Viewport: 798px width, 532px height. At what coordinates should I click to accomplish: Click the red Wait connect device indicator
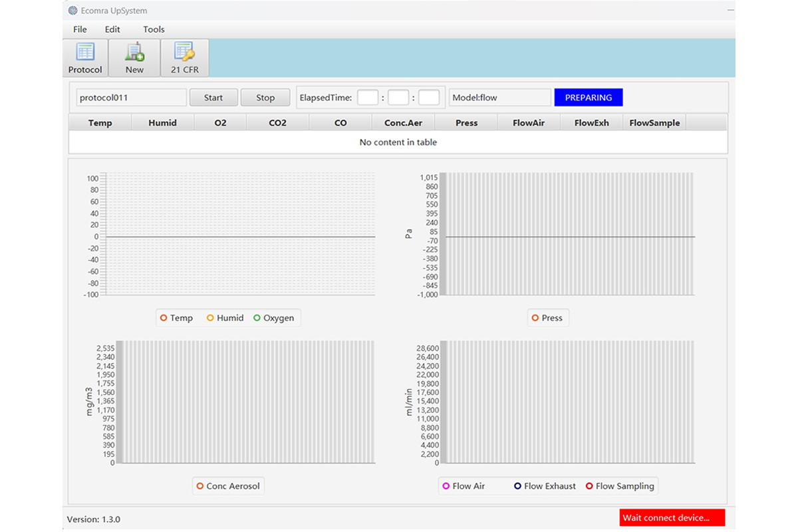[672, 518]
